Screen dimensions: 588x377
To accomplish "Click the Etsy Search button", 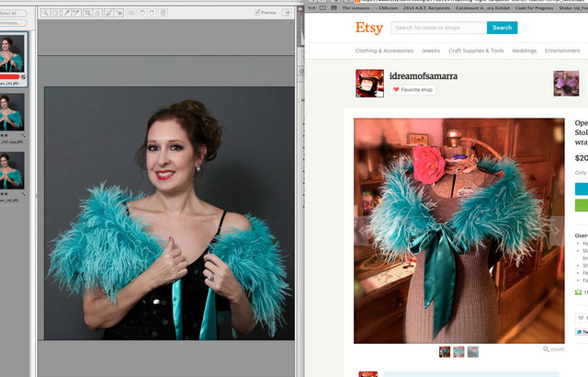I will point(502,28).
